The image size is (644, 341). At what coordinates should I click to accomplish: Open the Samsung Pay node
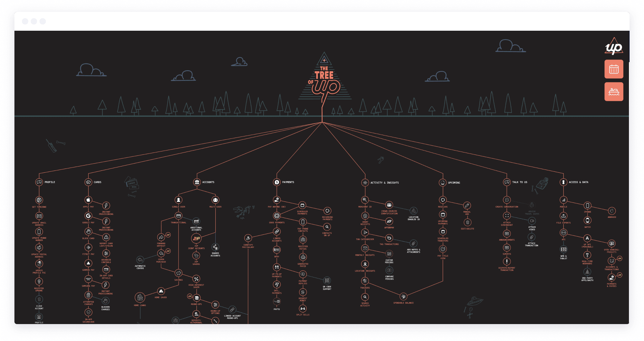pyautogui.click(x=88, y=279)
